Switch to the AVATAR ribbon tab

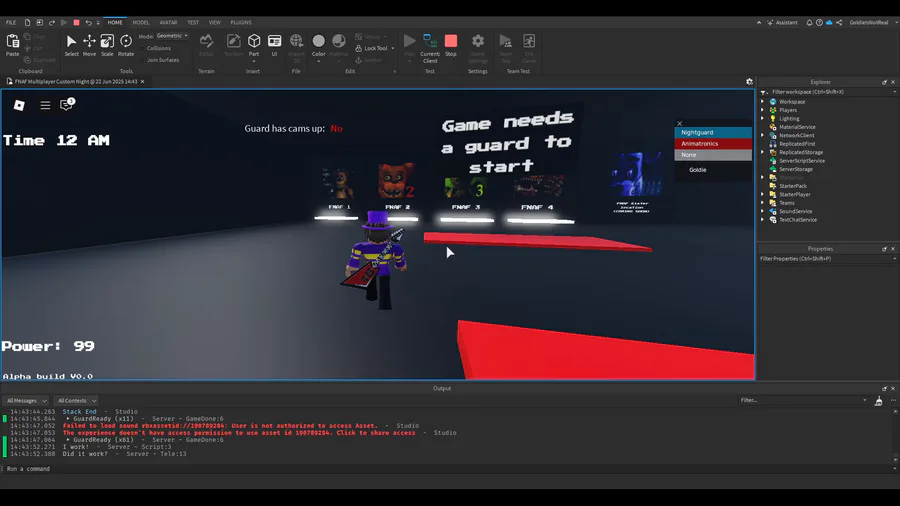pyautogui.click(x=168, y=22)
